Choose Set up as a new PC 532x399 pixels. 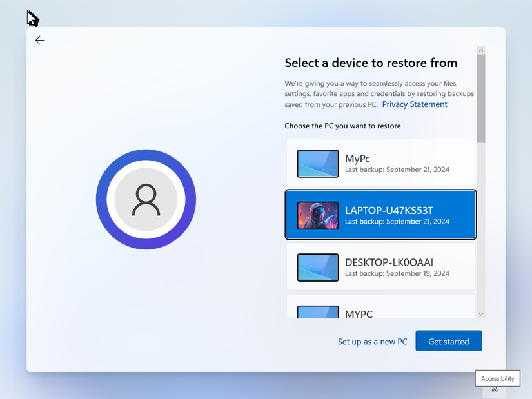pyautogui.click(x=373, y=341)
